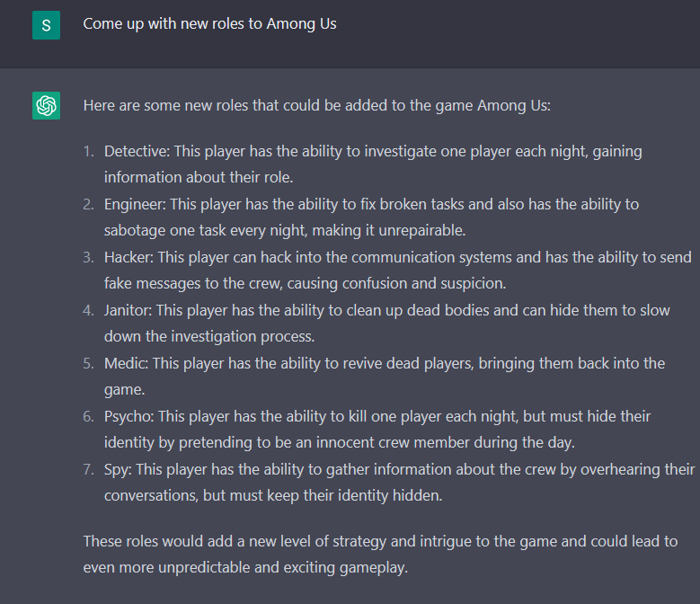Image resolution: width=700 pixels, height=604 pixels.
Task: Click 'down the investigation process' line
Action: (x=209, y=336)
